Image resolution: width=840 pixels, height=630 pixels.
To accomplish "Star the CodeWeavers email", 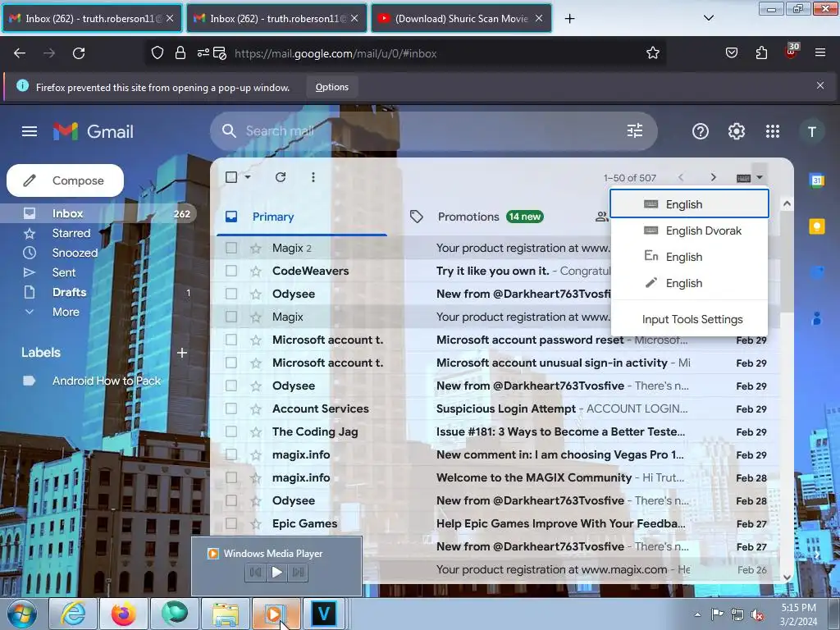I will tap(256, 271).
